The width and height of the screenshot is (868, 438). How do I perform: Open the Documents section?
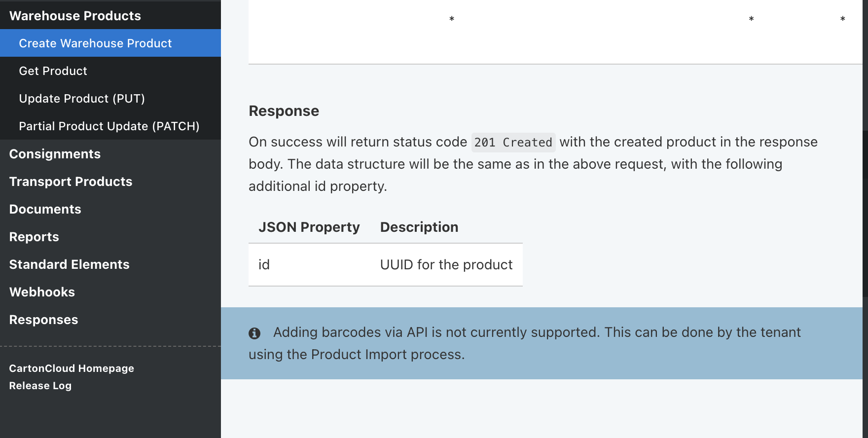coord(45,209)
